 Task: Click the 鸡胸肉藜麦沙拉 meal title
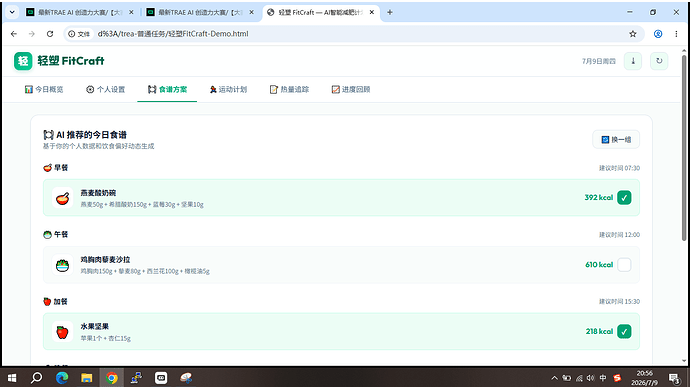click(105, 260)
